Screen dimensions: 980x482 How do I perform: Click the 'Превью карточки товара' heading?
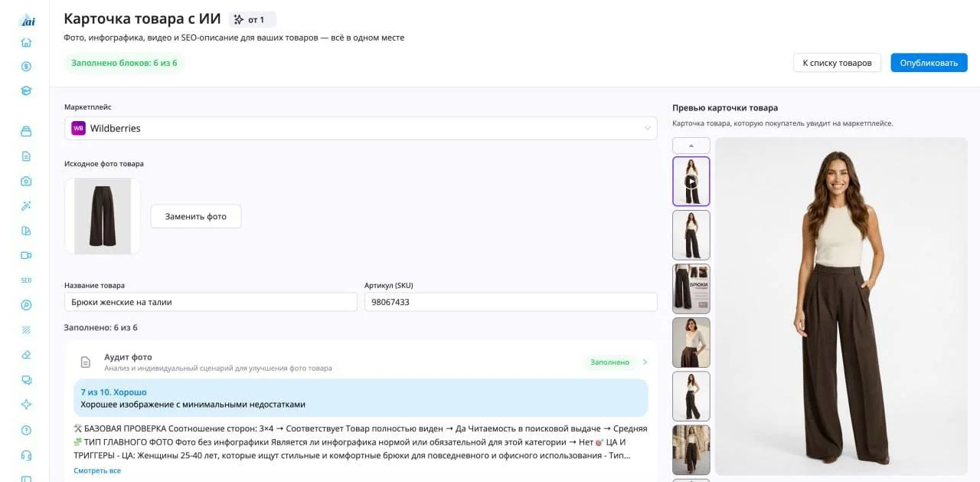(x=725, y=108)
